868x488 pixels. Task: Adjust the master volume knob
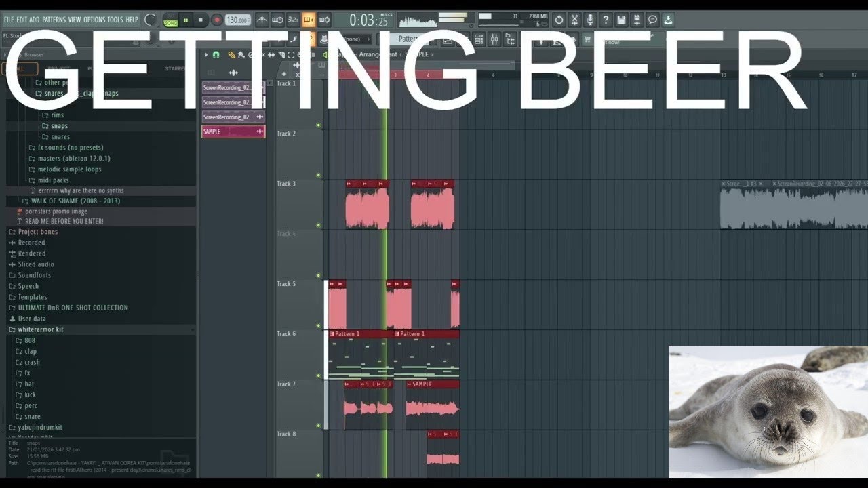(151, 20)
